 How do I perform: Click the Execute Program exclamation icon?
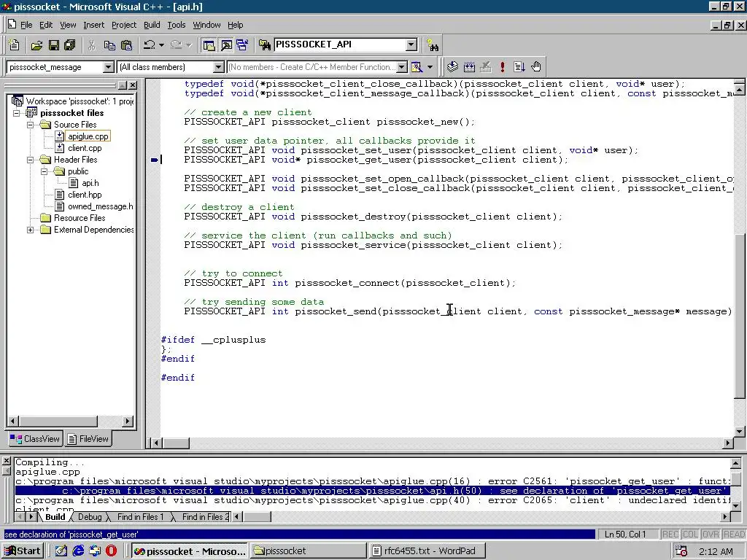pyautogui.click(x=503, y=67)
